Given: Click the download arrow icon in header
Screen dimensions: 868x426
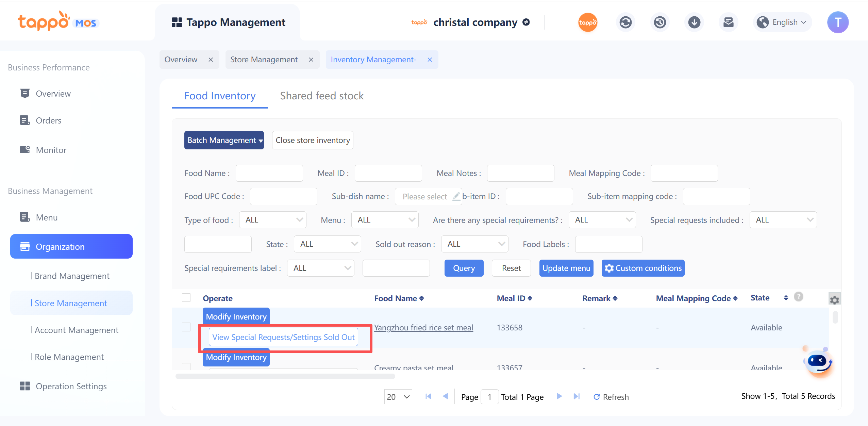Looking at the screenshot, I should [694, 22].
